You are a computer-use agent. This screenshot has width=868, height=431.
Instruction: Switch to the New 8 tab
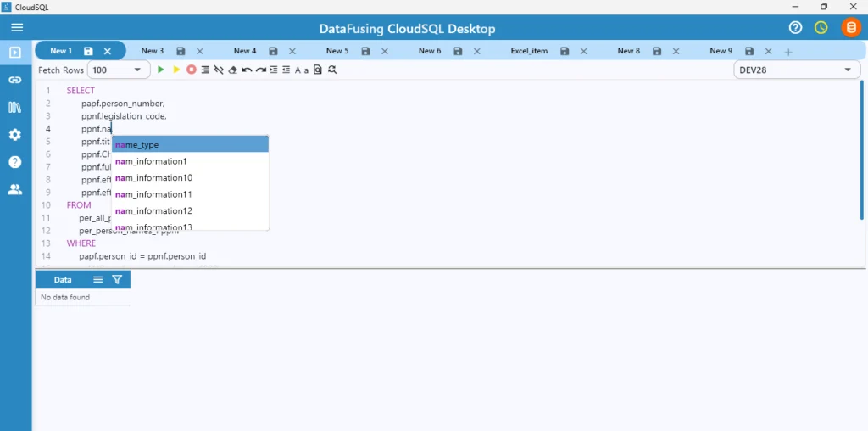pyautogui.click(x=629, y=51)
